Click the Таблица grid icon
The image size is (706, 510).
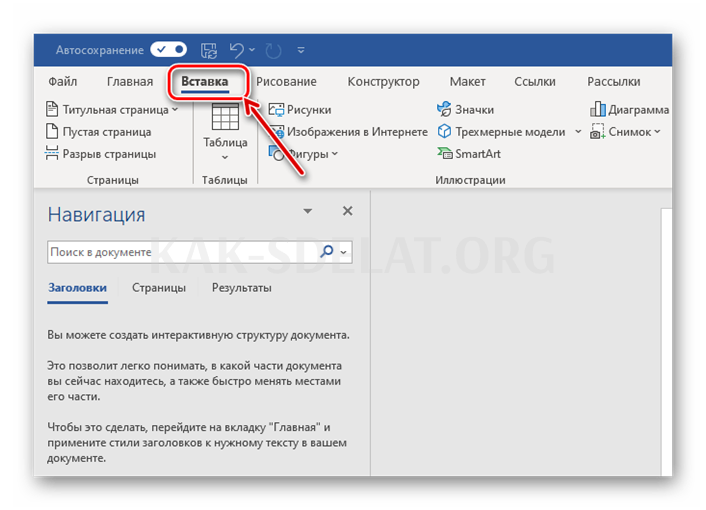[x=225, y=117]
